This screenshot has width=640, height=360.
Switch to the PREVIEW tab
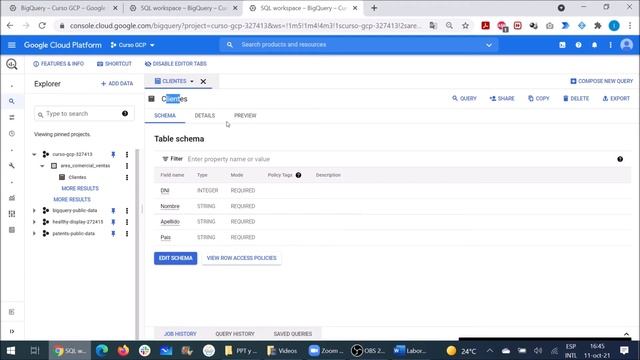pyautogui.click(x=245, y=116)
